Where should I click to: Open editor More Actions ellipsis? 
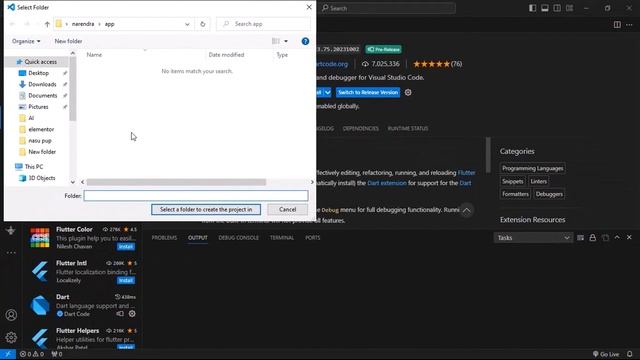629,25
